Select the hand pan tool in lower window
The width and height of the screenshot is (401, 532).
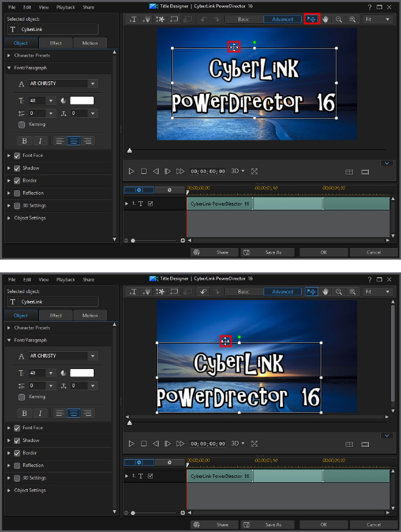coord(326,292)
